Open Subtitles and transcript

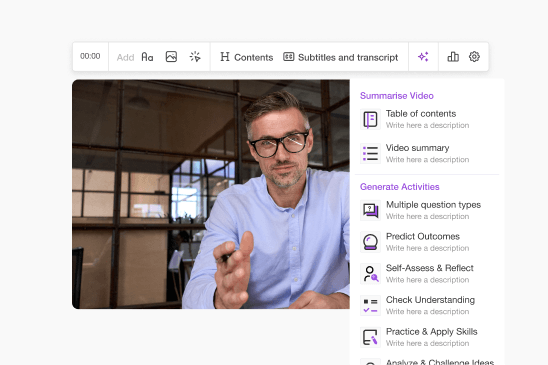pos(341,57)
